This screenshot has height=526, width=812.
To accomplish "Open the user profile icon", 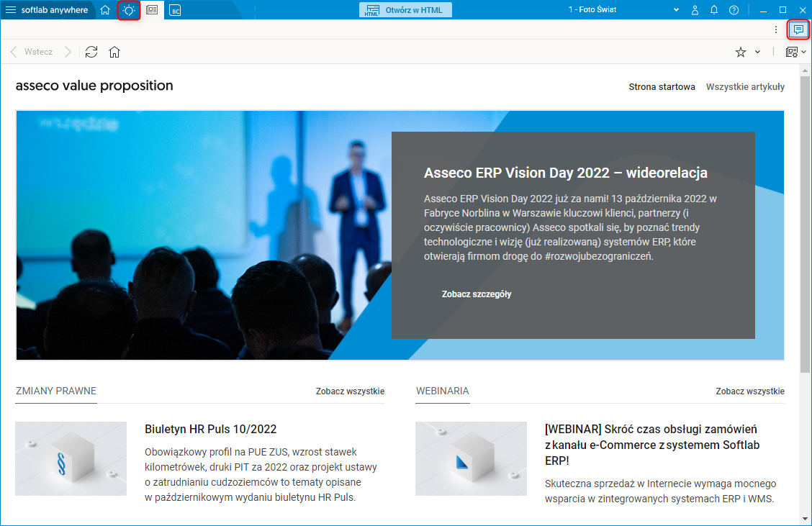I will 695,10.
